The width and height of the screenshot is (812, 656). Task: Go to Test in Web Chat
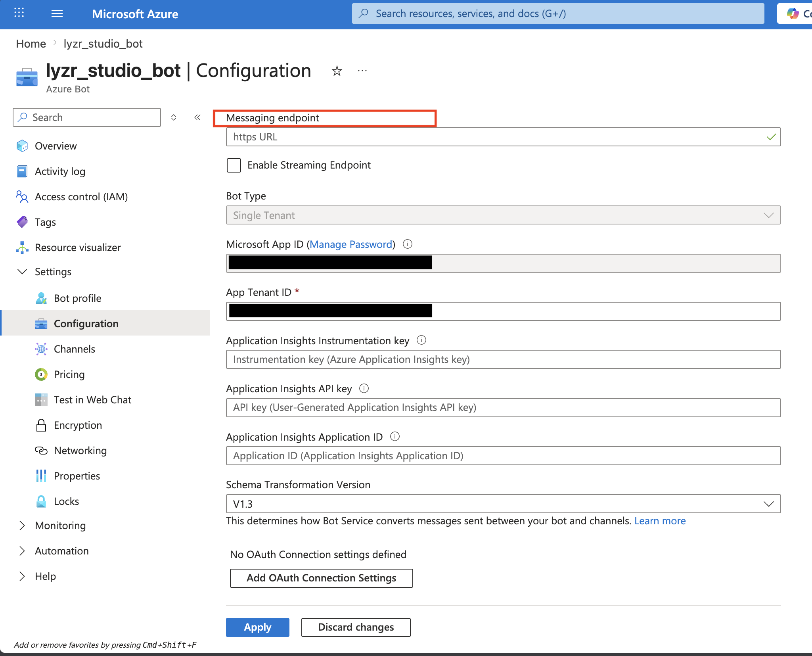[x=92, y=400]
